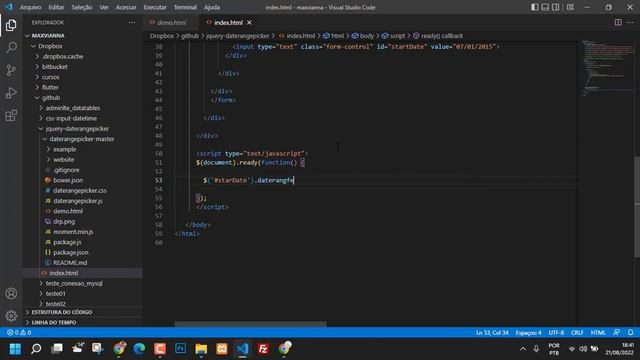Open taskbar clock and date
This screenshot has width=640, height=360.
click(x=619, y=349)
